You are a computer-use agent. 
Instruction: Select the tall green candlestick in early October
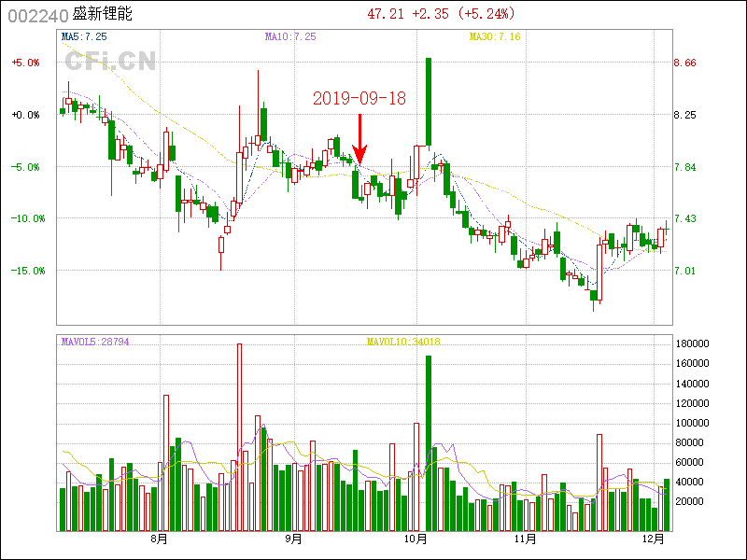(429, 103)
